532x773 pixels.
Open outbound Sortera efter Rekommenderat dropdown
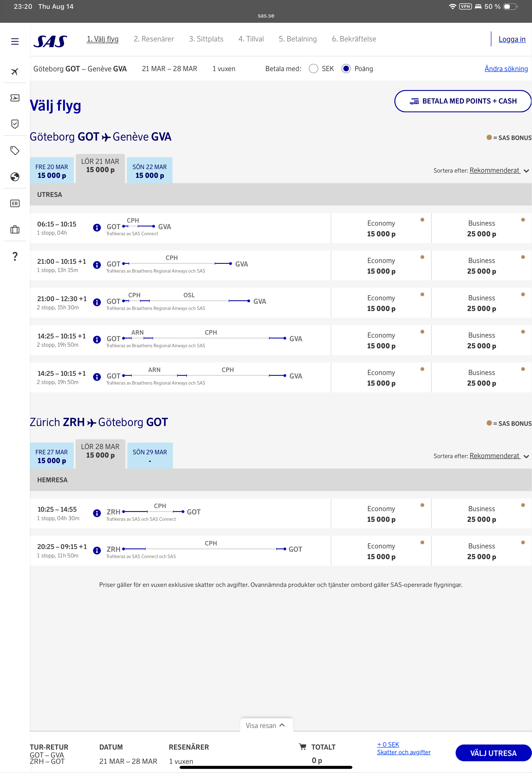(494, 170)
